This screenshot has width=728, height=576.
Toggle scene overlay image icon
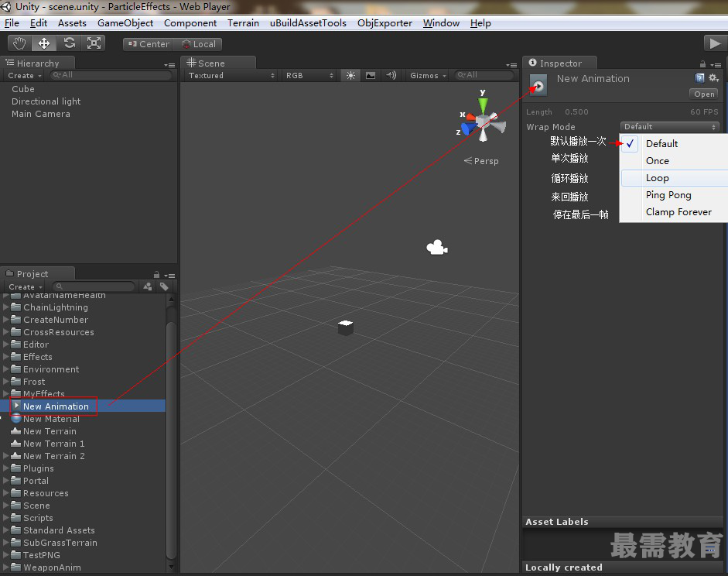(x=371, y=75)
